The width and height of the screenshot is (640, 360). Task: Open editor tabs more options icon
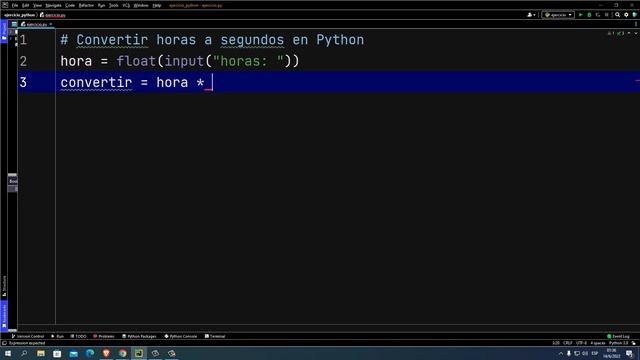coord(636,24)
